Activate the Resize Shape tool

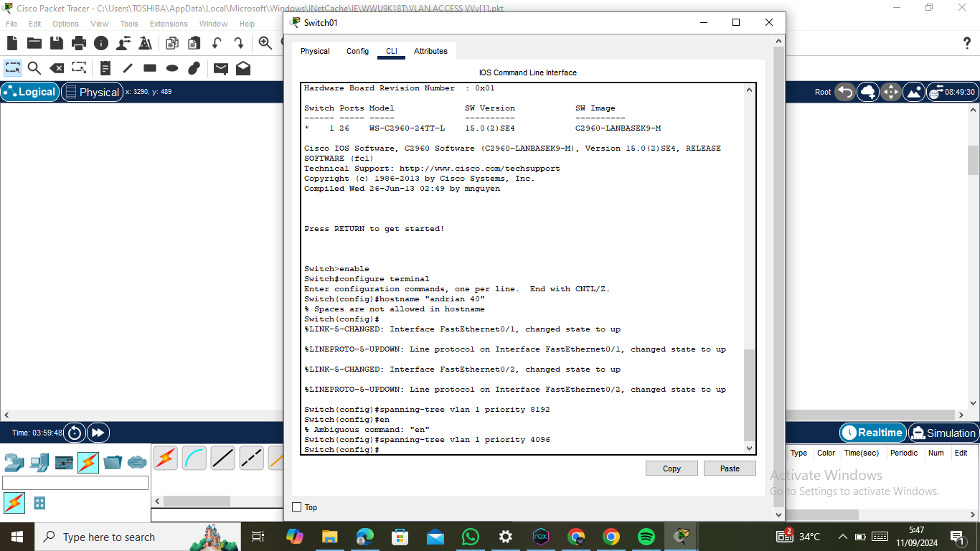[x=79, y=68]
